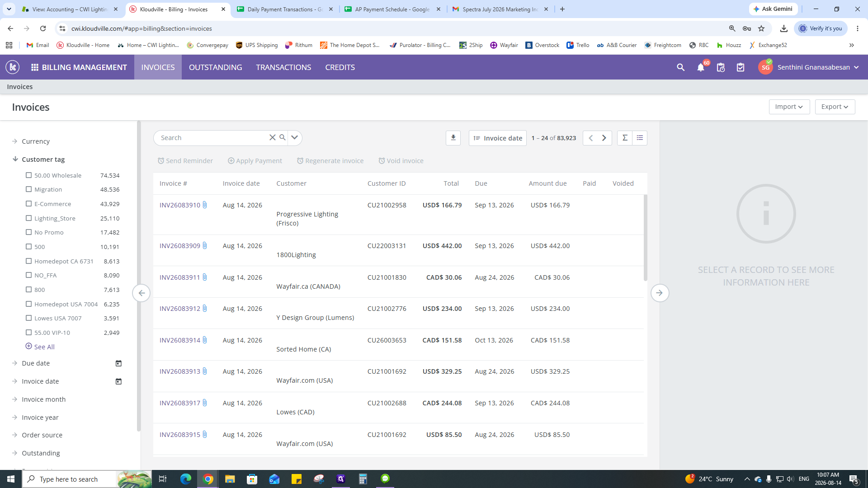Image resolution: width=868 pixels, height=488 pixels.
Task: Open the Due date calendar picker icon
Action: click(118, 363)
